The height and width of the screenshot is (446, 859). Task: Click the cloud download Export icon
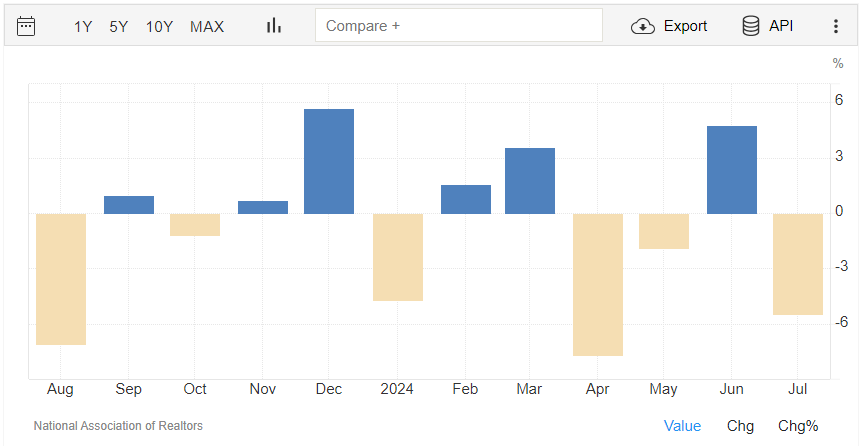tap(643, 26)
